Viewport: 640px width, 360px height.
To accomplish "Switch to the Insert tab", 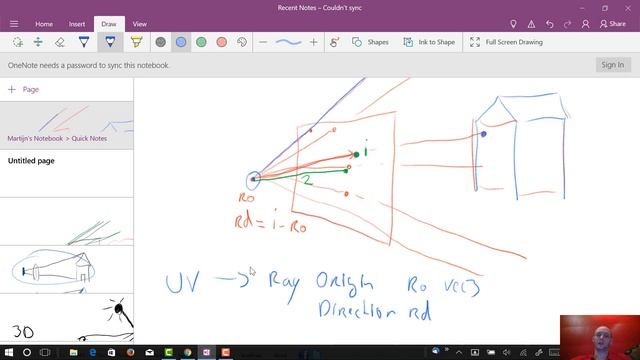I will coord(77,24).
